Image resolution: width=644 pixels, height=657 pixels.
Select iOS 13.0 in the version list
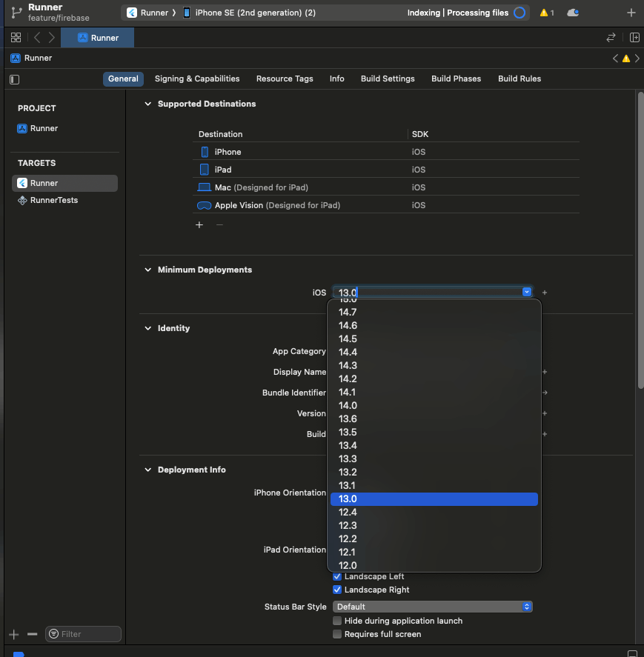pyautogui.click(x=434, y=499)
